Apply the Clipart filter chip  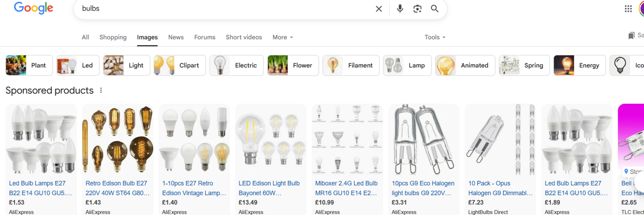[x=179, y=66]
